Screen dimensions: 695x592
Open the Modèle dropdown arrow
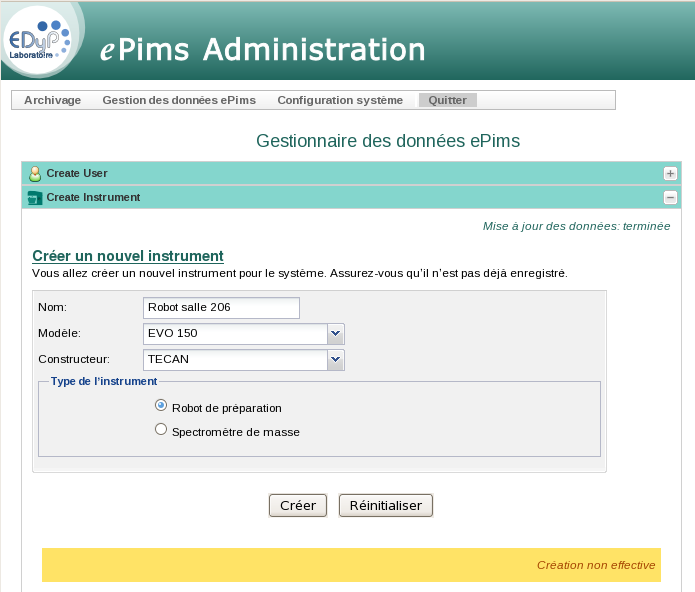(x=336, y=333)
